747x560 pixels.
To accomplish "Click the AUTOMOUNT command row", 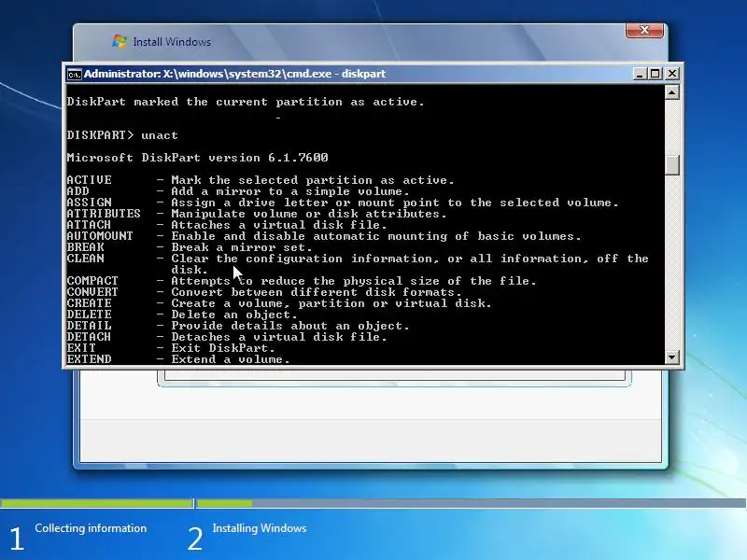I will click(324, 236).
